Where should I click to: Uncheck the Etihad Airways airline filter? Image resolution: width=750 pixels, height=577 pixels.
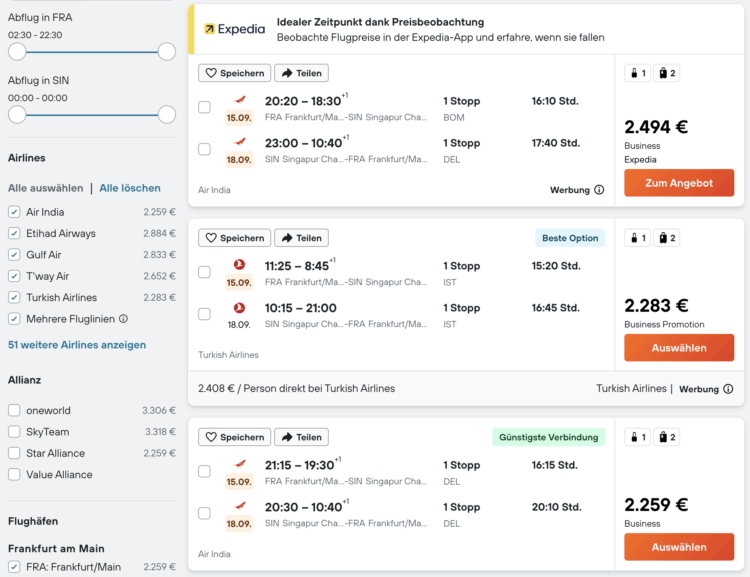coord(14,233)
